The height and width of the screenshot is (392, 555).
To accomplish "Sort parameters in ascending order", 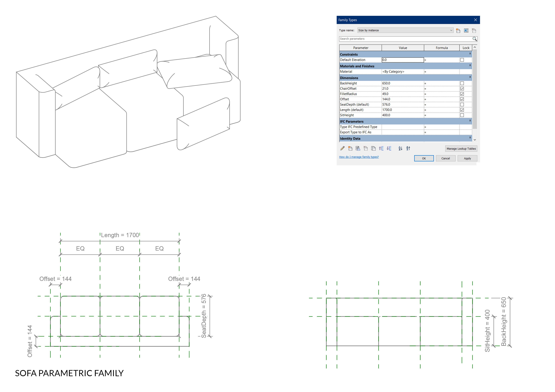I will pyautogui.click(x=400, y=148).
